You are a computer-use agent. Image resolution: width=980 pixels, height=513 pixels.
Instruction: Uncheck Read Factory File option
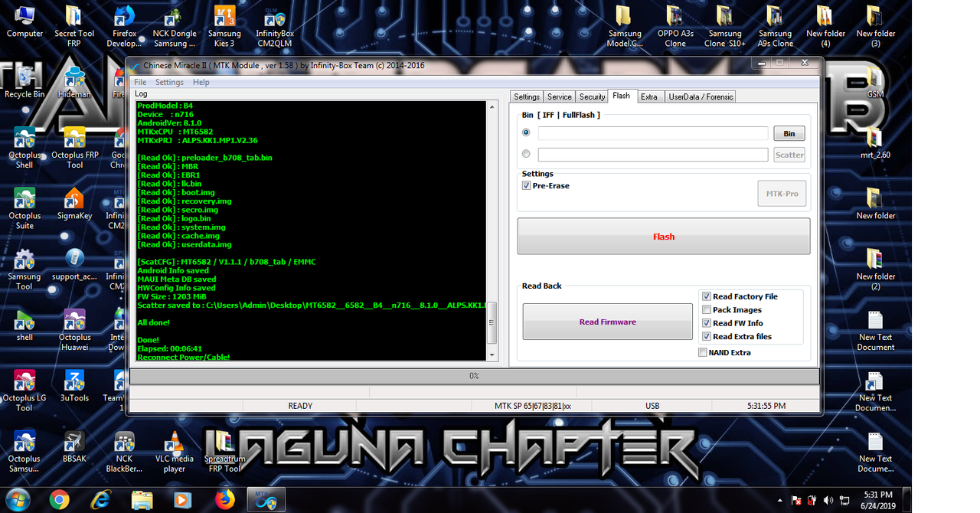707,296
